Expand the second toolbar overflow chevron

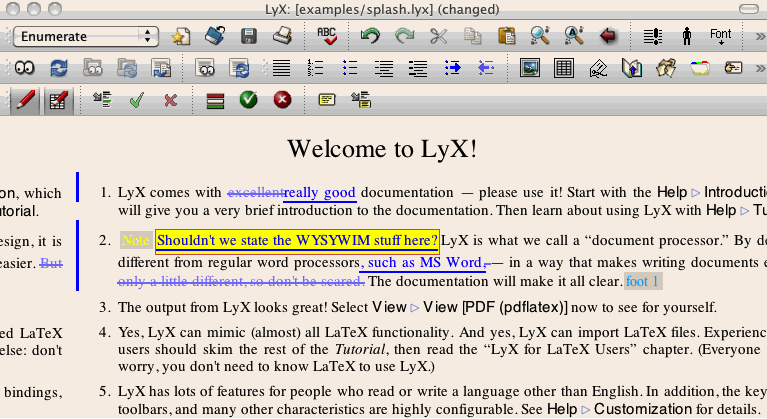tap(760, 68)
